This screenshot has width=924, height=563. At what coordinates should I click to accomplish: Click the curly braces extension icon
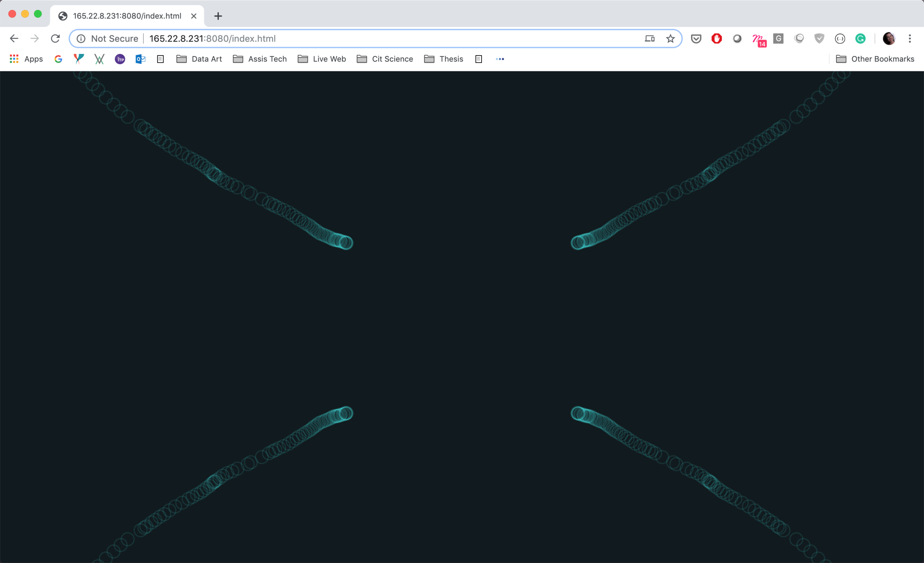click(840, 39)
